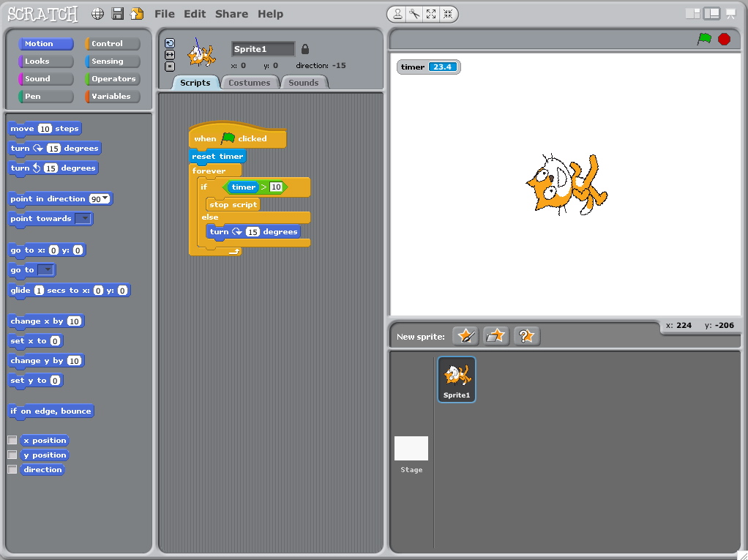Open the language globe menu
Image resolution: width=748 pixels, height=560 pixels.
[x=97, y=13]
